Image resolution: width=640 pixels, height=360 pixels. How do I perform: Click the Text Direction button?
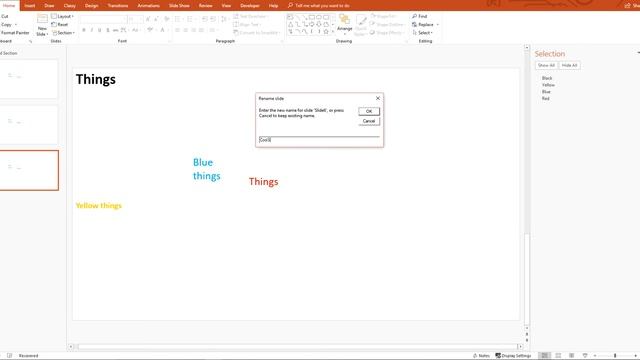click(x=251, y=16)
